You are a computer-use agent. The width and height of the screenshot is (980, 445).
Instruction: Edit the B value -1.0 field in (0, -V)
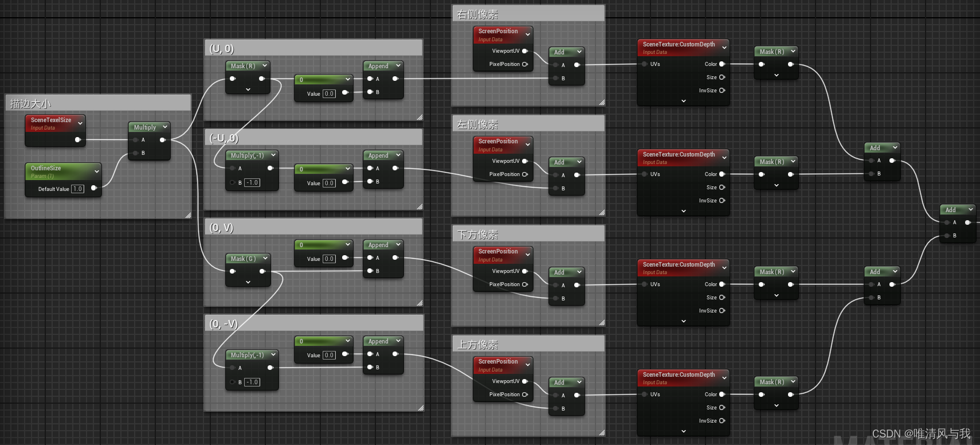(252, 382)
